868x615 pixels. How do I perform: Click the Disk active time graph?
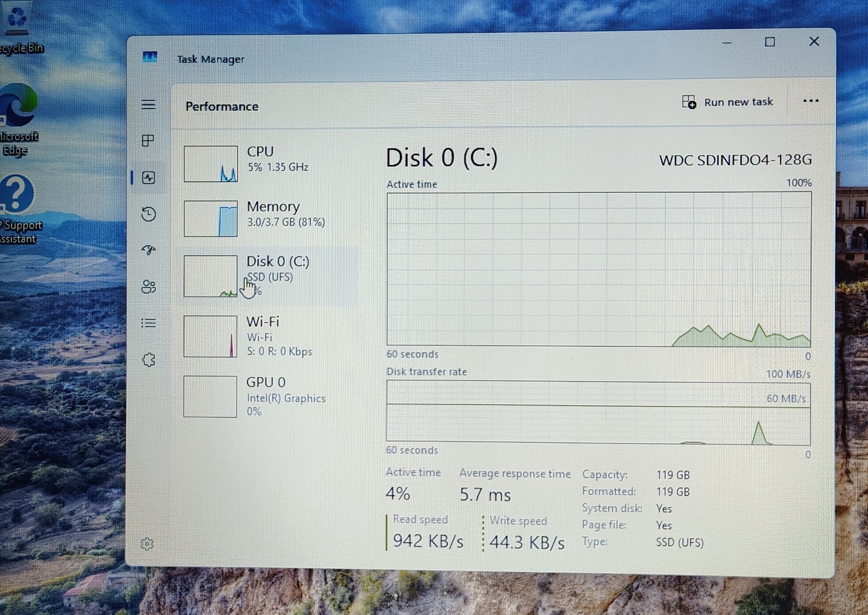tap(599, 269)
